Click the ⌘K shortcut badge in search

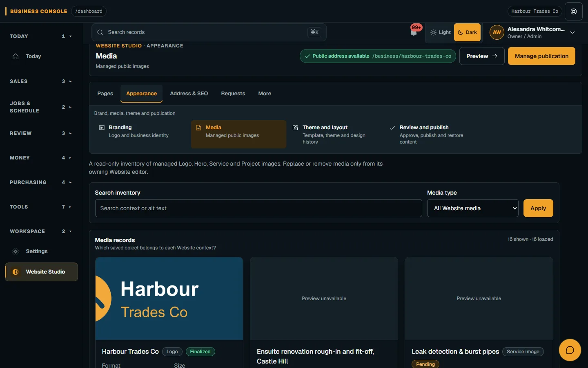(x=314, y=32)
